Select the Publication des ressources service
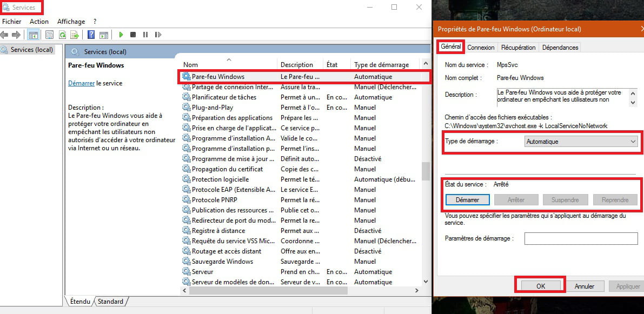The image size is (644, 314). [x=301, y=210]
